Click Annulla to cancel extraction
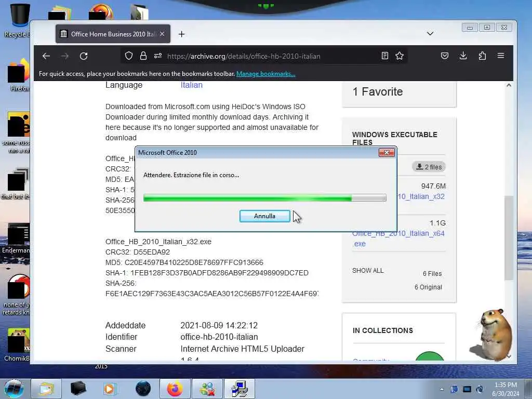Viewport: 532px width, 399px height. [x=264, y=216]
